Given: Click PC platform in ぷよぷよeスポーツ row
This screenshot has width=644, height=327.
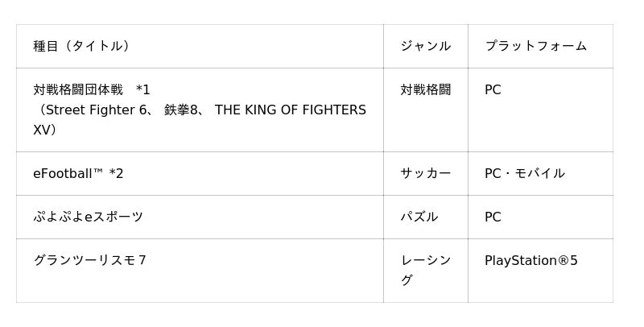Looking at the screenshot, I should pos(493,217).
